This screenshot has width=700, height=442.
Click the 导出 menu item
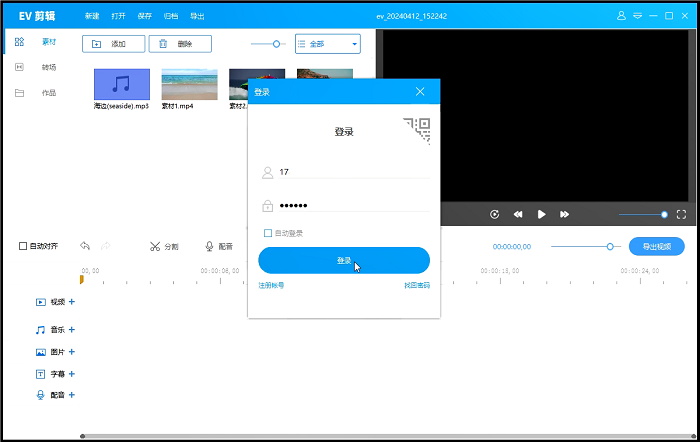[197, 16]
